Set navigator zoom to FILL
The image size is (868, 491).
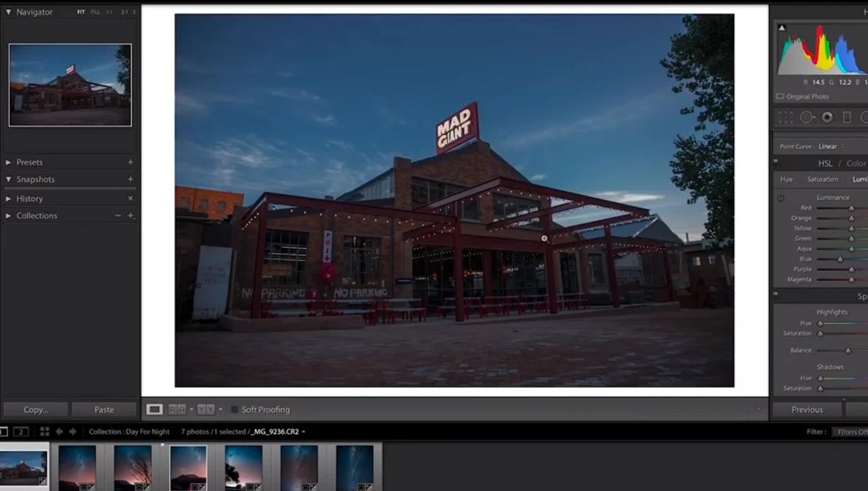point(95,12)
